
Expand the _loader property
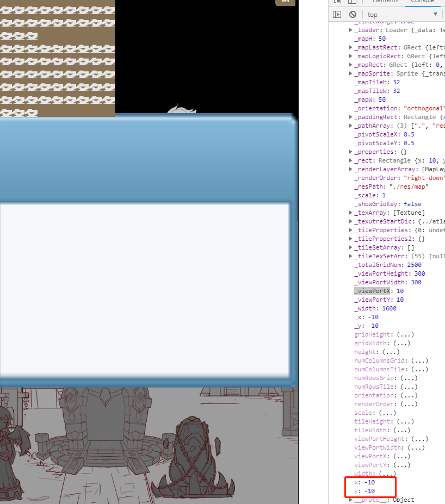(350, 30)
